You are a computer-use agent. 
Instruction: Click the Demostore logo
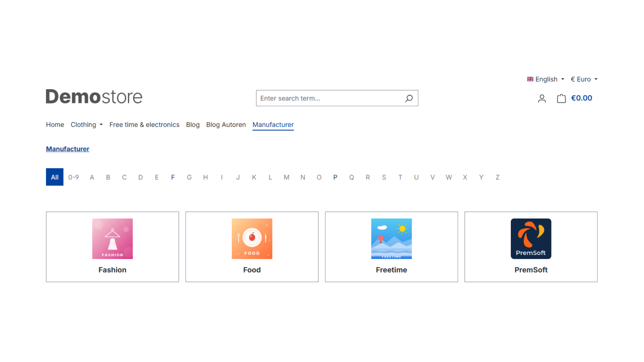[94, 97]
